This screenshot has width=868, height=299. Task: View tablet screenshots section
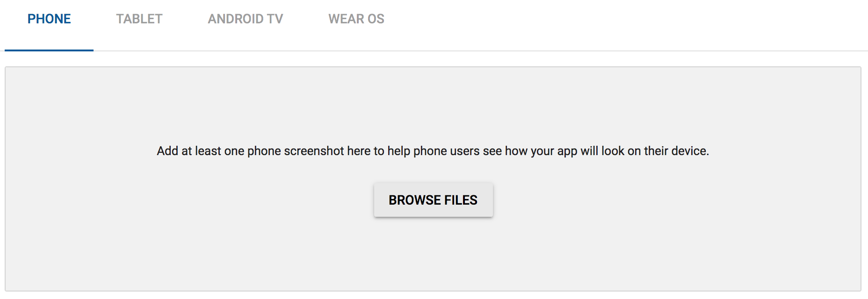[139, 19]
